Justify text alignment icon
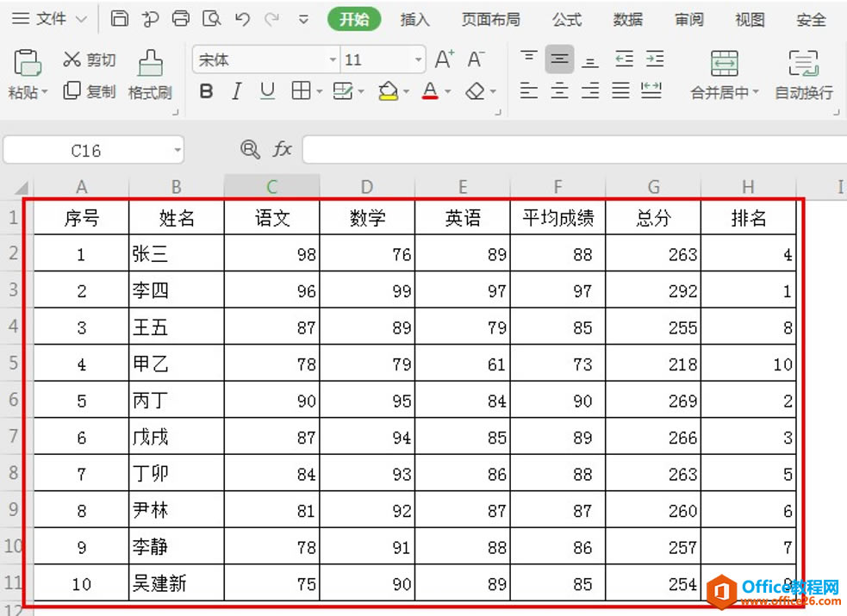Image resolution: width=847 pixels, height=616 pixels. (x=620, y=90)
